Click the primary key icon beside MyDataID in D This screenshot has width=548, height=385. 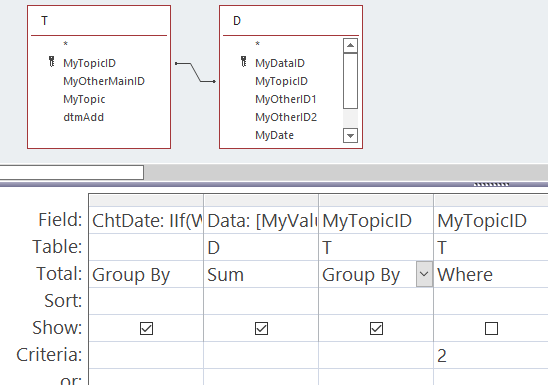pyautogui.click(x=244, y=62)
